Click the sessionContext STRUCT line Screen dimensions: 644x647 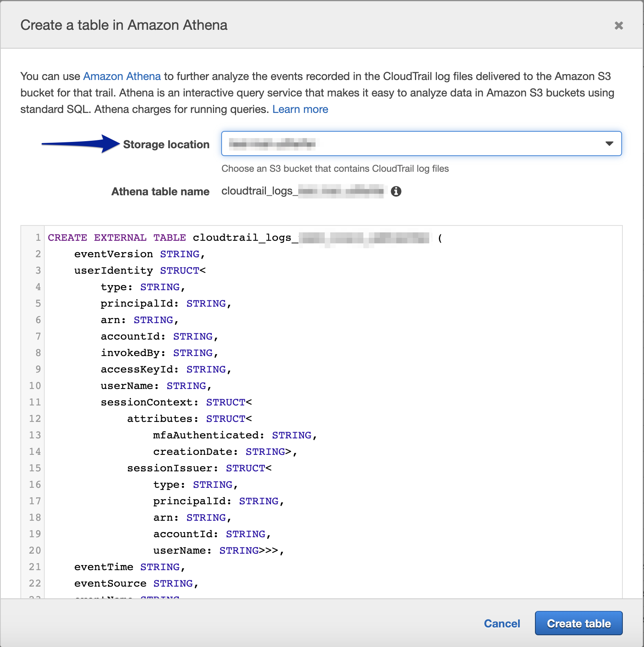pos(176,402)
